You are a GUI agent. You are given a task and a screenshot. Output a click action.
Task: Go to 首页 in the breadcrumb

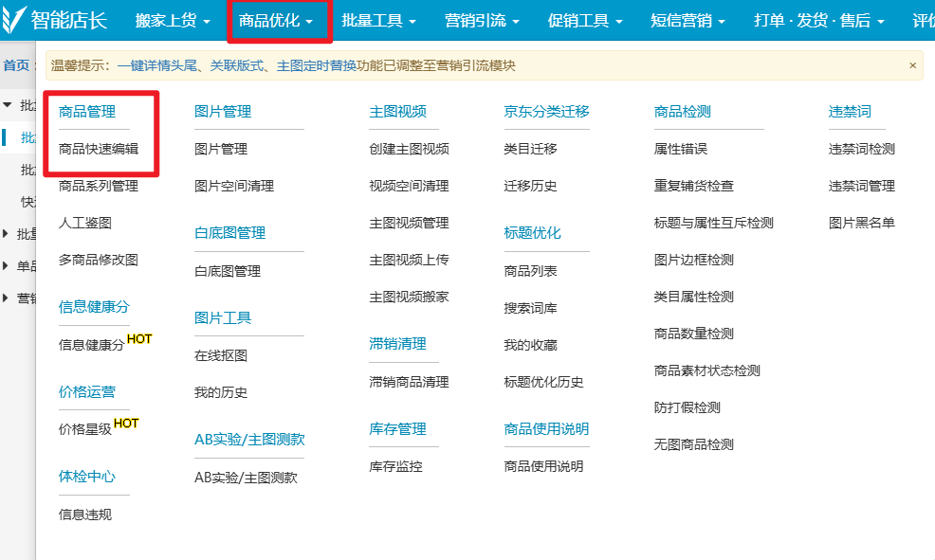(x=15, y=65)
